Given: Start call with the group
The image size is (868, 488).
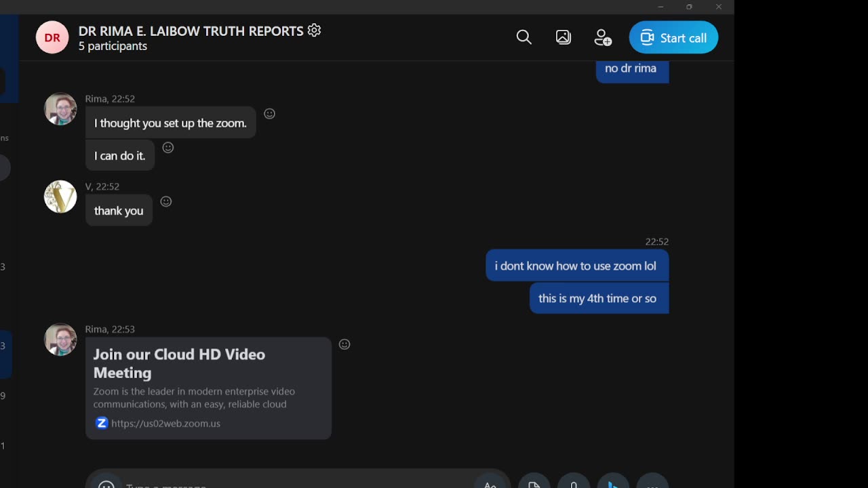Looking at the screenshot, I should tap(673, 37).
